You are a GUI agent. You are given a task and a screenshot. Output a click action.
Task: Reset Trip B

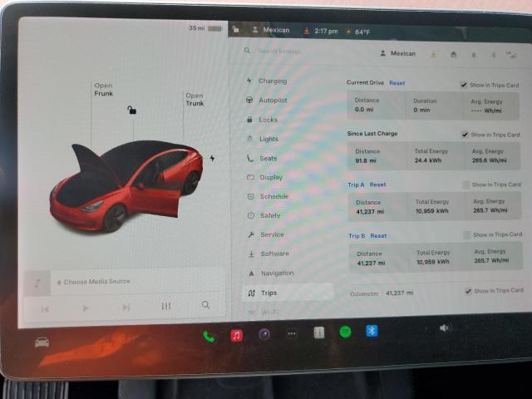(378, 236)
